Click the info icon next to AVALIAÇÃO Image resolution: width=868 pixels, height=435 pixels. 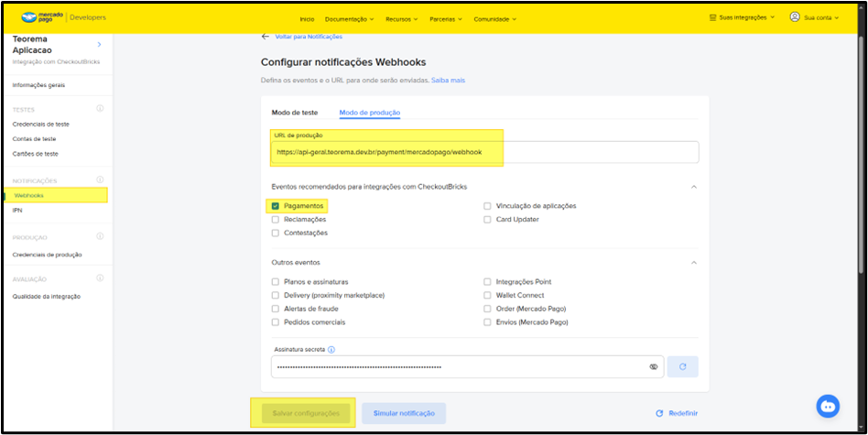coord(100,278)
